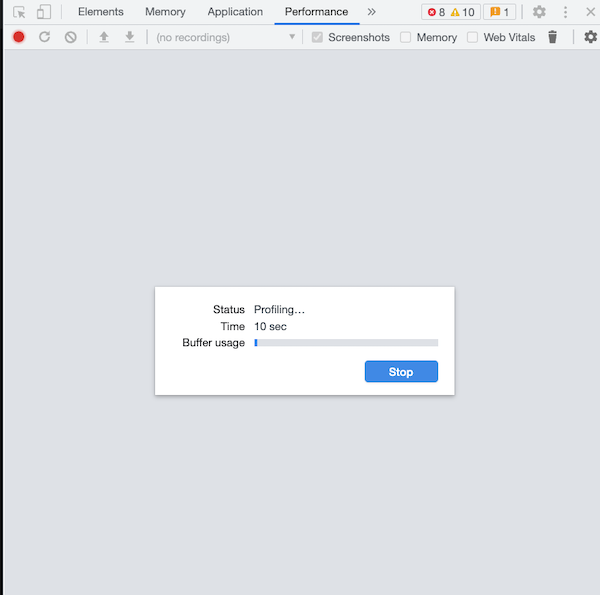Click the save profile download icon

(129, 37)
